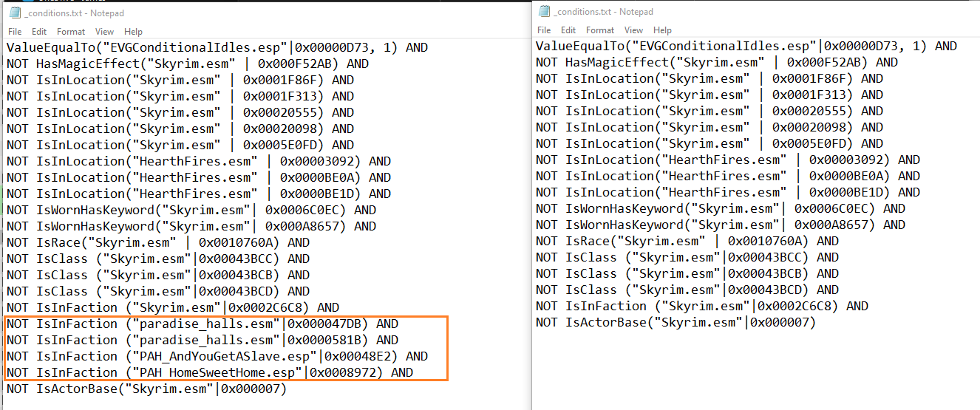This screenshot has height=410, width=980.
Task: Click IsInLocation 0x00020098 line in right window
Action: (x=710, y=127)
